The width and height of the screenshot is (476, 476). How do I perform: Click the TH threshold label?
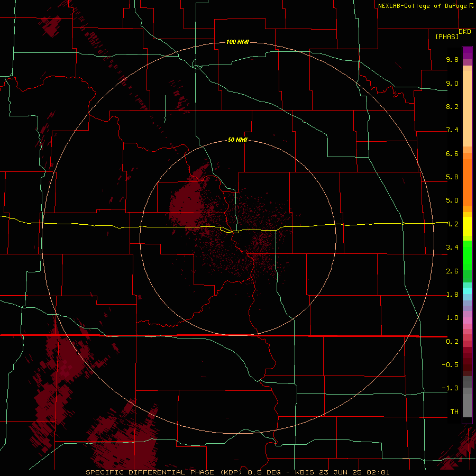[x=454, y=412]
